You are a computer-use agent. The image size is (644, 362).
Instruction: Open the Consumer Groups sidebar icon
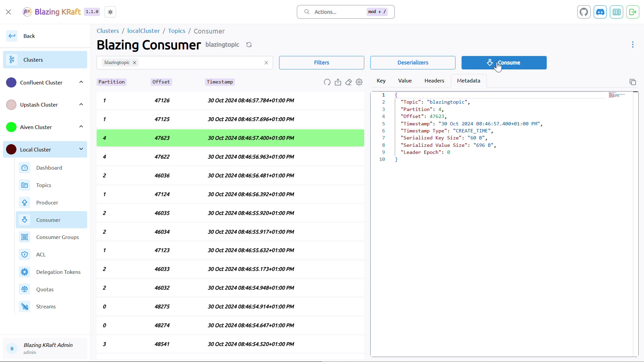coord(24,237)
